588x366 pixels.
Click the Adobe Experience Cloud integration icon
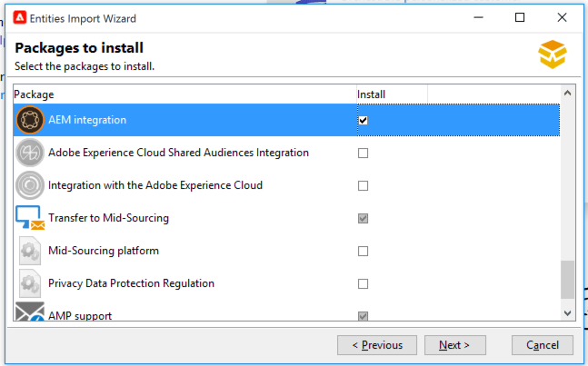pos(30,185)
